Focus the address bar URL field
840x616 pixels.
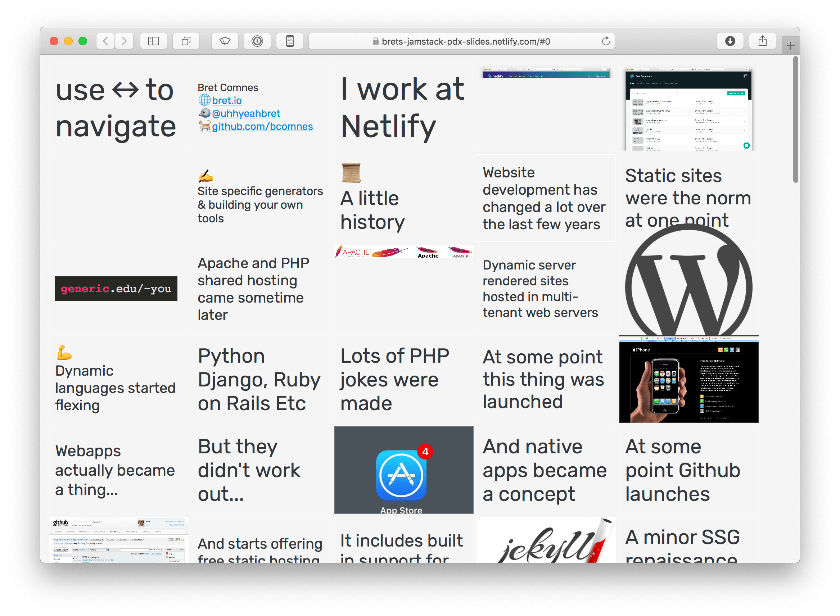click(462, 41)
